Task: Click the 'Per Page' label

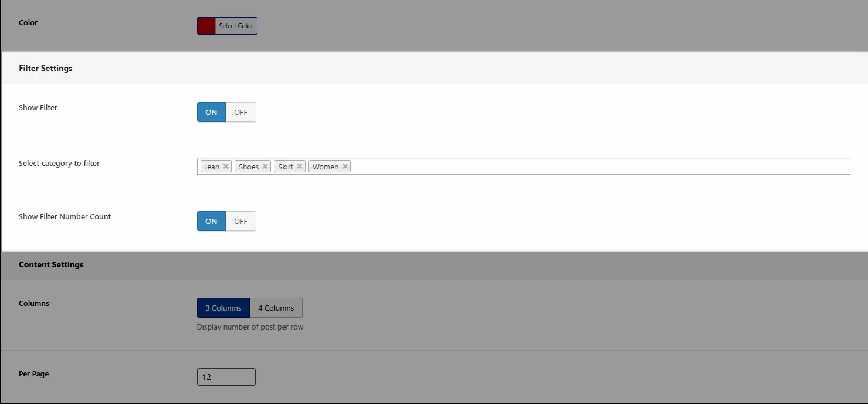Action: pos(34,374)
